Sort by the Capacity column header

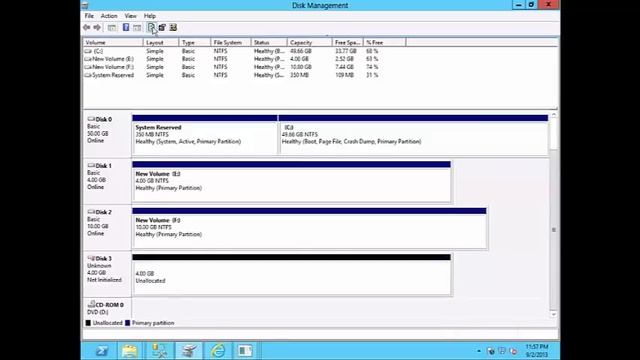[x=310, y=42]
